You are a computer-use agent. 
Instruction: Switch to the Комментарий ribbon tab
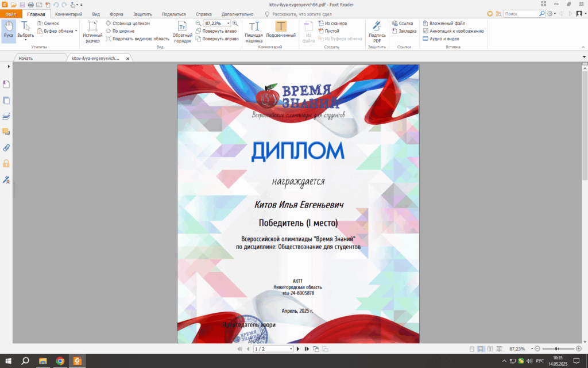tap(69, 14)
